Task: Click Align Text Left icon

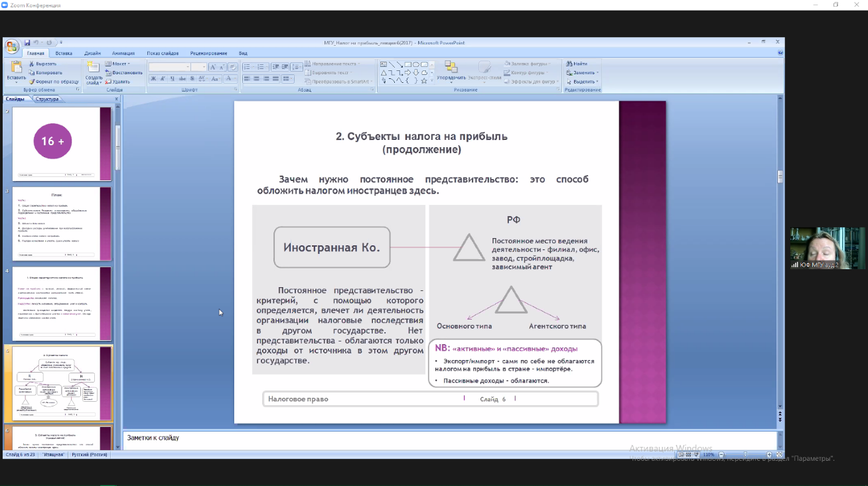Action: (247, 78)
